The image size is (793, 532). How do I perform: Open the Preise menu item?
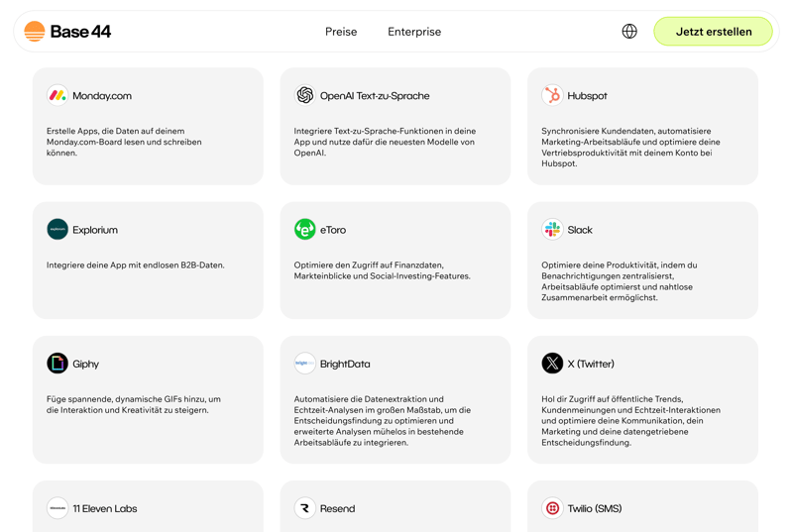[x=341, y=32]
